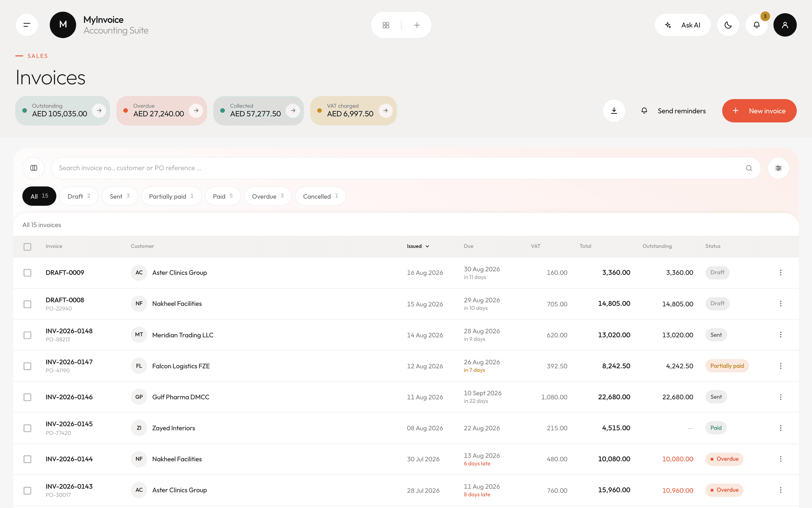The image size is (812, 508).
Task: Focus the invoice search field
Action: tap(406, 168)
